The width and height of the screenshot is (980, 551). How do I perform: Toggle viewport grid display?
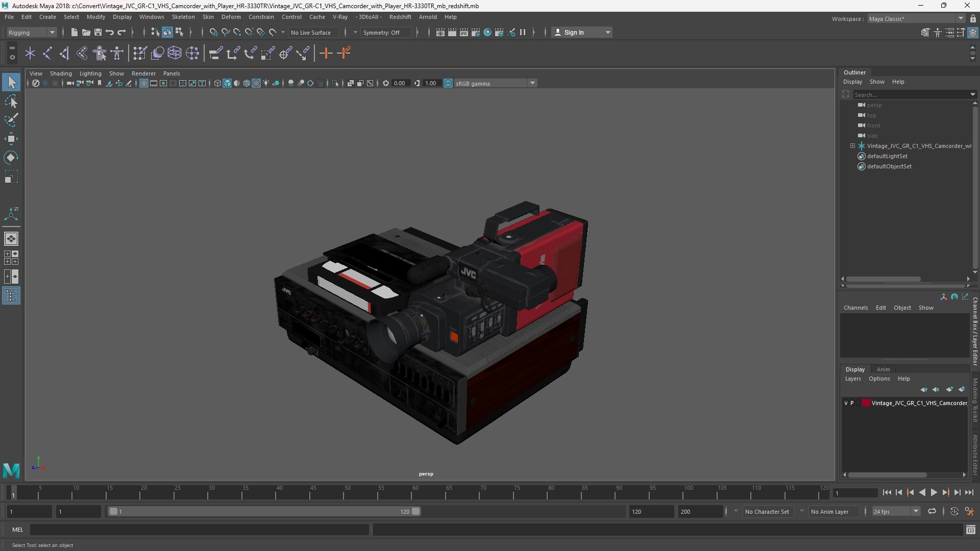[144, 83]
